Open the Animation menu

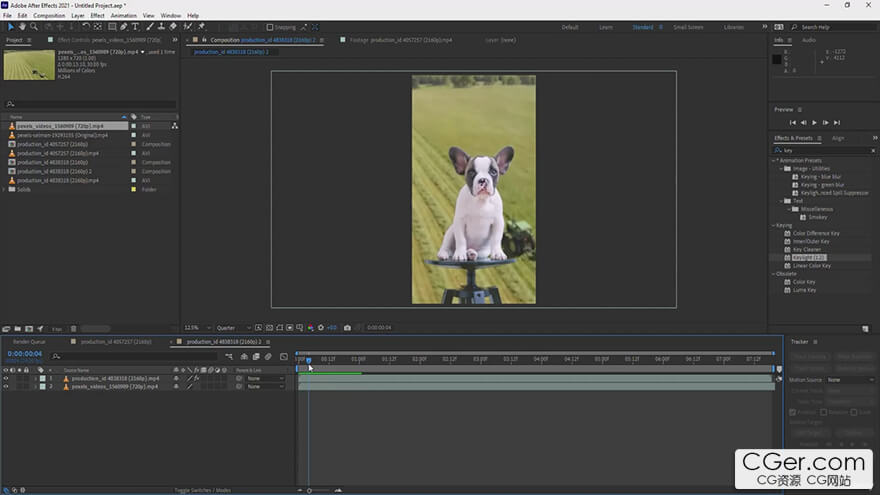tap(123, 16)
